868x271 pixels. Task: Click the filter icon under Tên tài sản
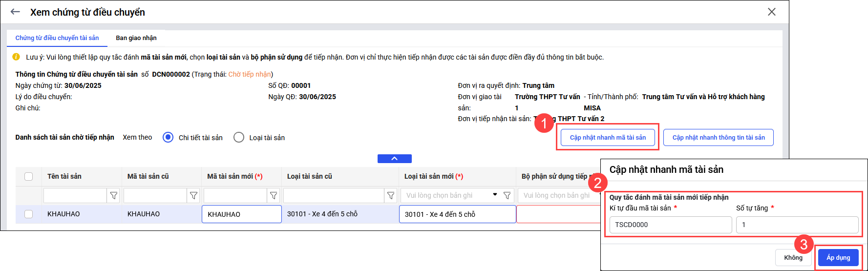pos(114,195)
